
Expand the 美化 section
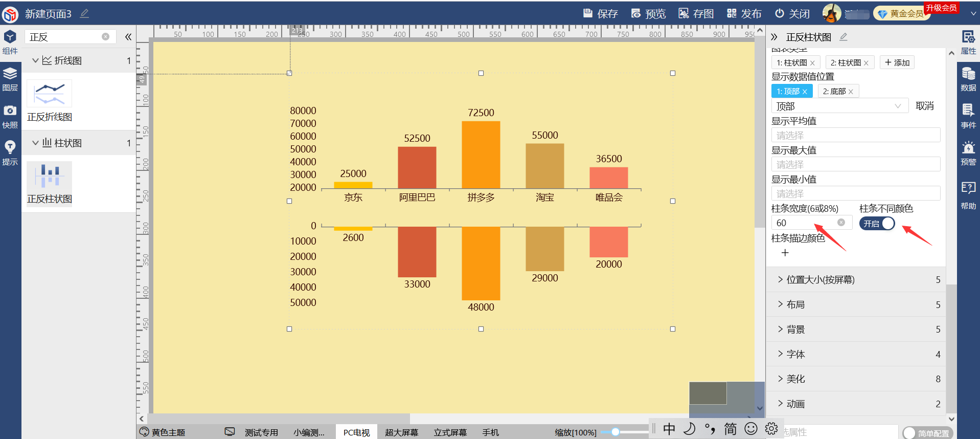point(856,379)
